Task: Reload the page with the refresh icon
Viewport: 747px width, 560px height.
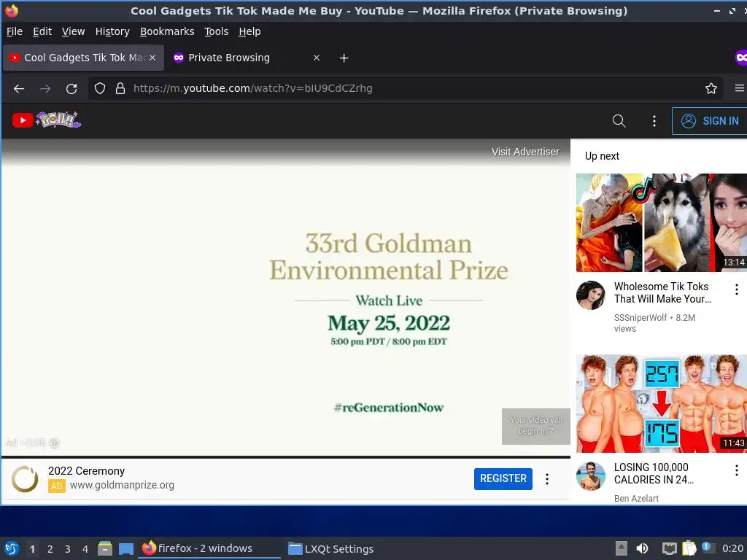Action: click(71, 88)
